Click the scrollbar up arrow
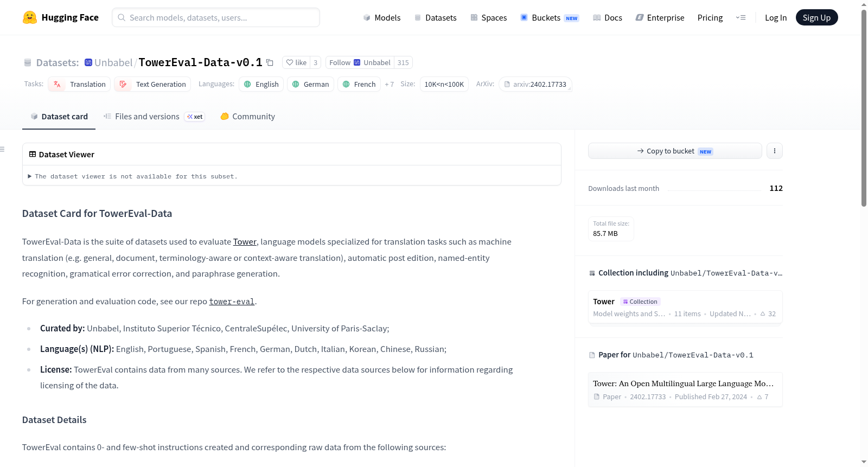Screen dimensions: 868x467 coord(864,4)
